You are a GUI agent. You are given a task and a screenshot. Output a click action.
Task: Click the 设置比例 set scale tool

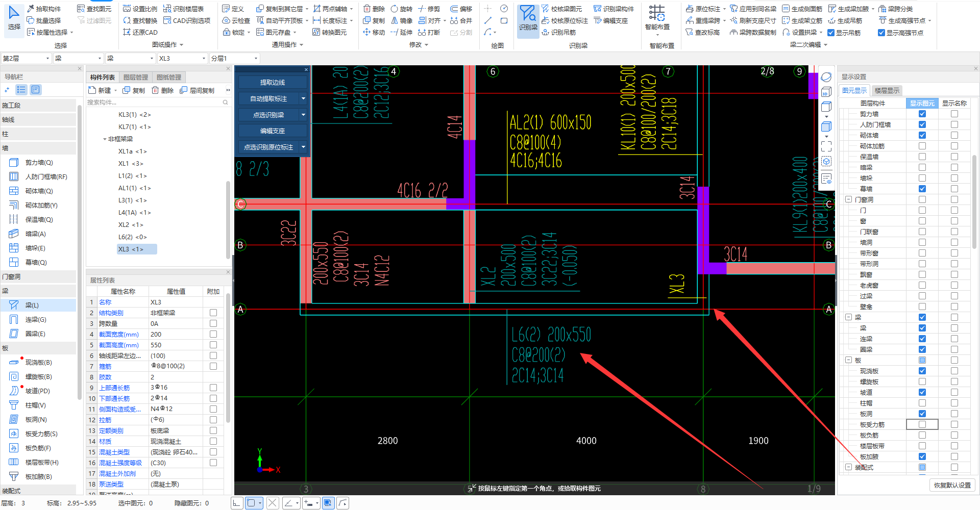point(140,9)
